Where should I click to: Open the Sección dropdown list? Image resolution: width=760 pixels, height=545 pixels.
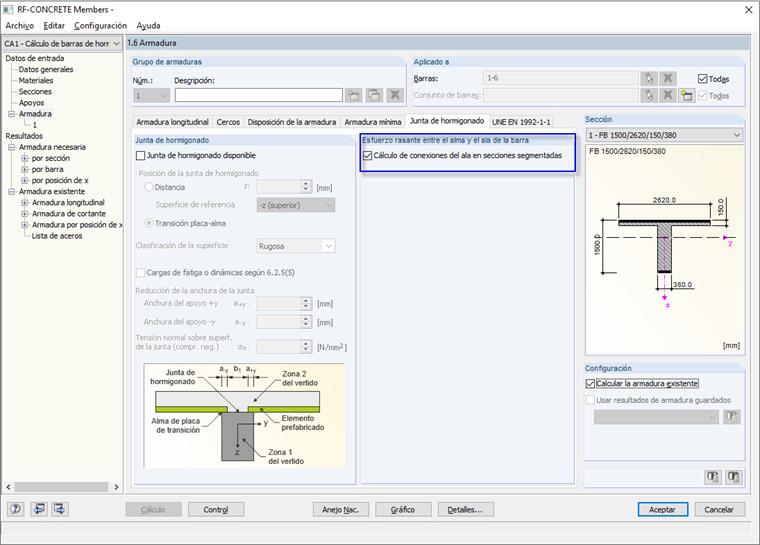(x=736, y=135)
